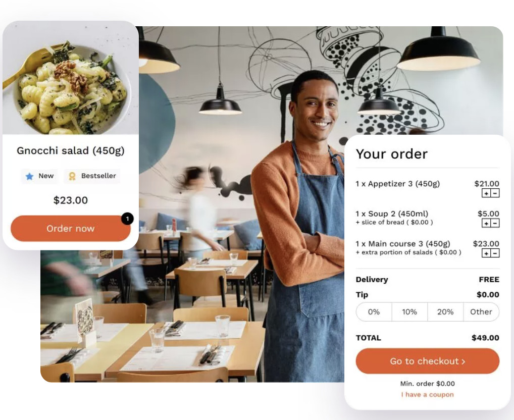This screenshot has width=514, height=420.
Task: Click the checkout chevron arrow
Action: click(x=464, y=361)
